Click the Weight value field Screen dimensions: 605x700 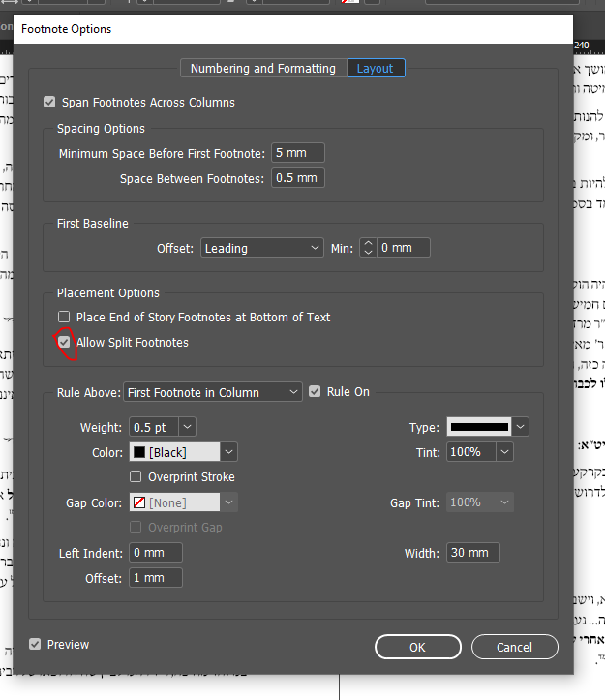coord(154,427)
